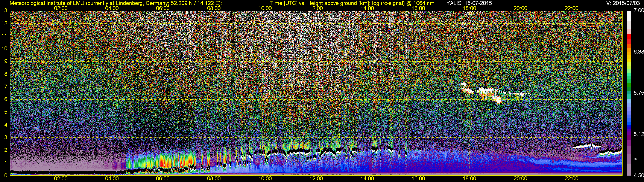Click the 'Time [UTC] vs. Height above ground' caption

(x=352, y=3)
